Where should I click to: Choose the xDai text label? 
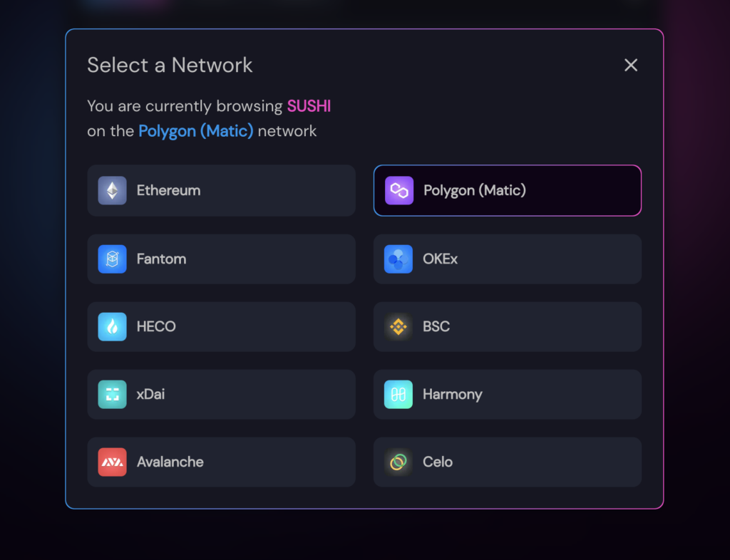(150, 395)
